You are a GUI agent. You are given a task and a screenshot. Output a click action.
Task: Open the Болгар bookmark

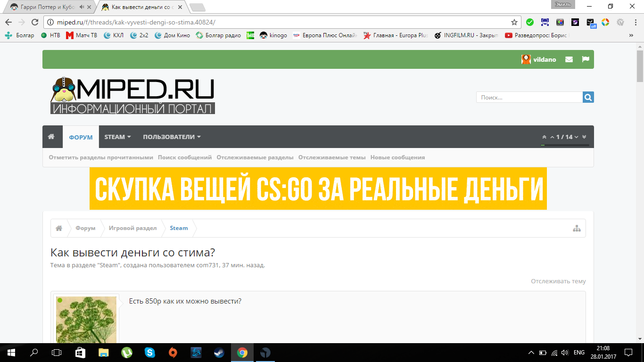pyautogui.click(x=20, y=35)
